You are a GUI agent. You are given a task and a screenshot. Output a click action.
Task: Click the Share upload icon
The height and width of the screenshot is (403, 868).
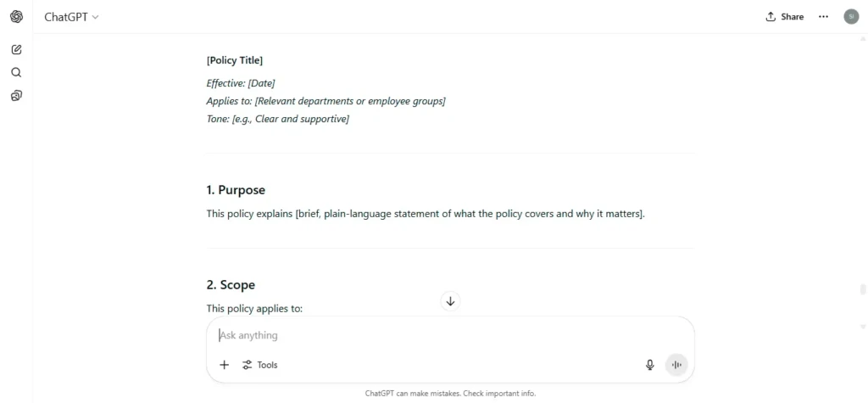coord(771,17)
